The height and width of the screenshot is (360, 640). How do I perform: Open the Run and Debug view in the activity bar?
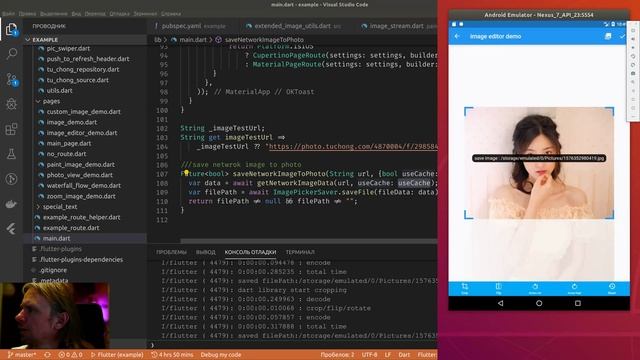(11, 104)
